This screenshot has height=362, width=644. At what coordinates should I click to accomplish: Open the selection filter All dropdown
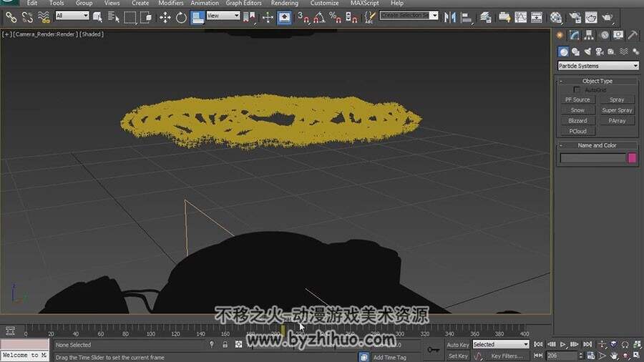click(x=72, y=16)
